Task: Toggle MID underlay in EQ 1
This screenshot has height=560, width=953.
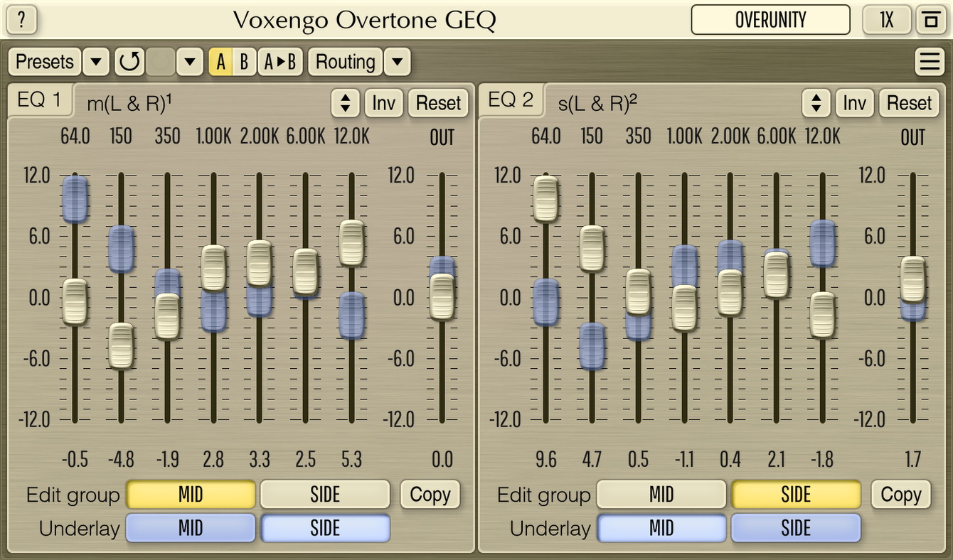Action: (x=191, y=528)
